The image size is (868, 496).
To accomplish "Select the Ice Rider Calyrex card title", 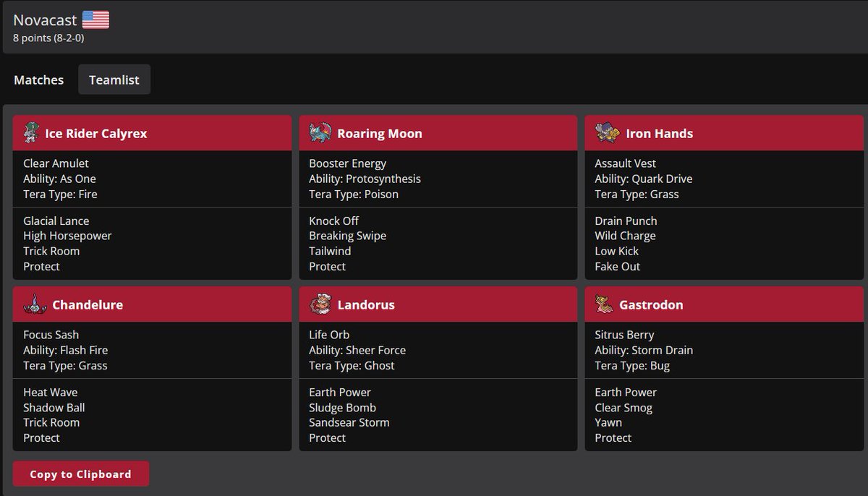I will tap(96, 134).
